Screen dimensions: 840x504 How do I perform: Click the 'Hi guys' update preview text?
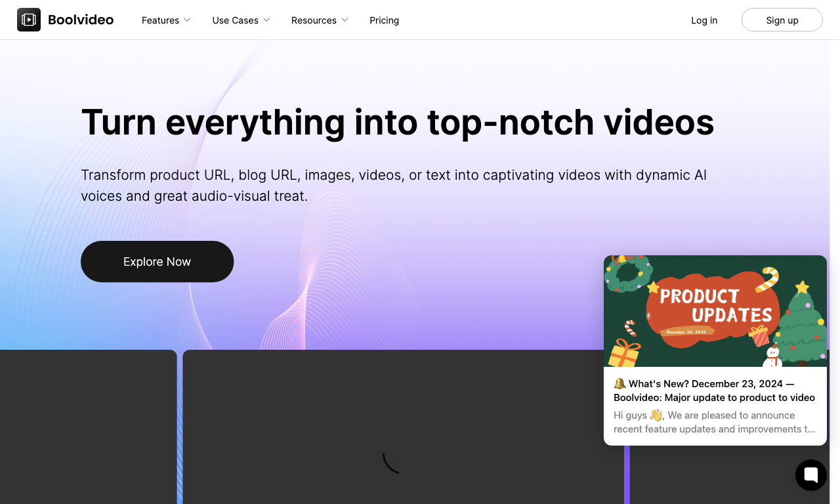click(714, 422)
